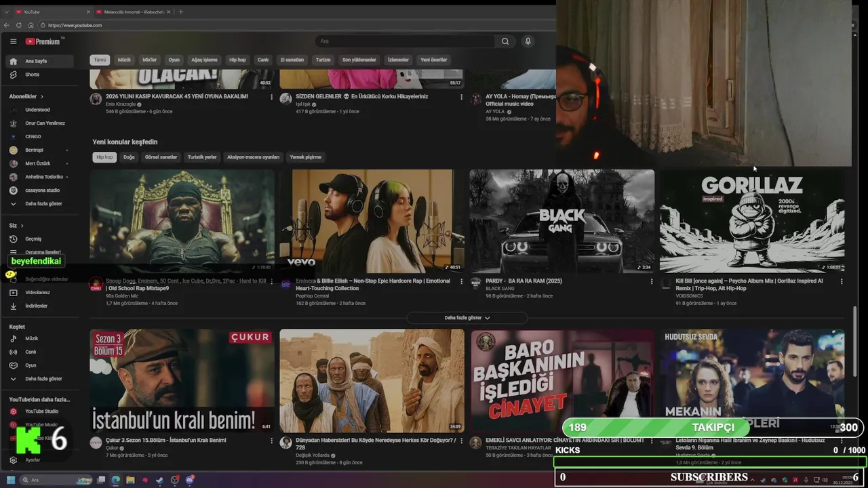Open Ayarlar settings in sidebar
The height and width of the screenshot is (488, 868).
(39, 460)
